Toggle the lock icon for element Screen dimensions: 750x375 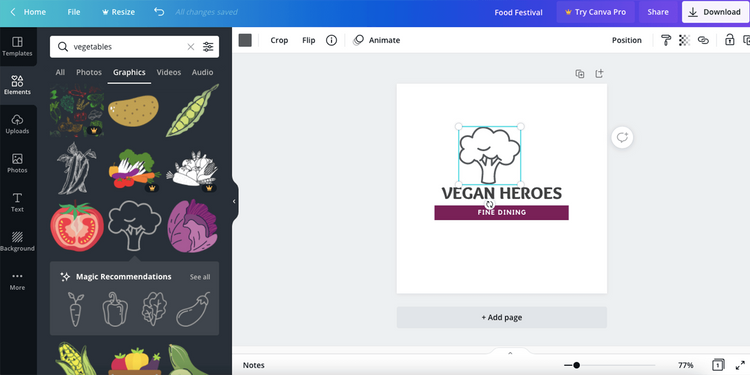coord(729,40)
